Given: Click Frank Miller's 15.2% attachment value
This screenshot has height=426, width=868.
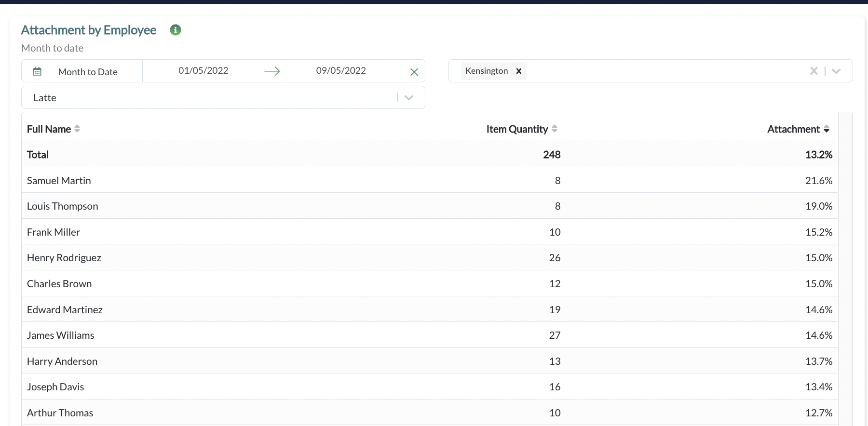Looking at the screenshot, I should [x=819, y=232].
